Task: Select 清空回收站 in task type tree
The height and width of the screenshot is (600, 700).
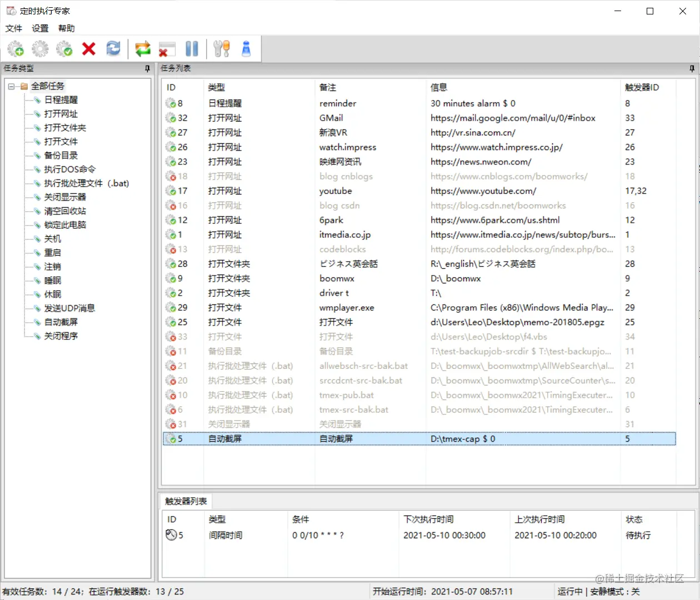Action: [65, 211]
